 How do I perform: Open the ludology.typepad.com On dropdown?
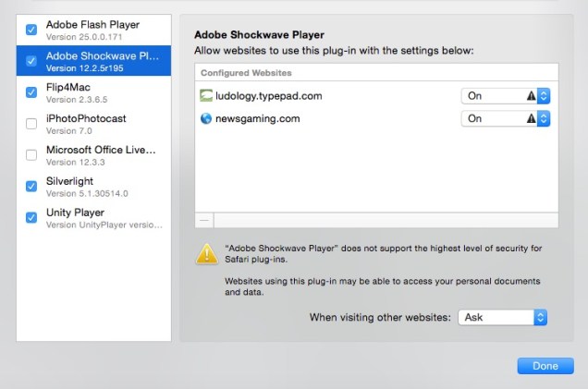point(506,96)
